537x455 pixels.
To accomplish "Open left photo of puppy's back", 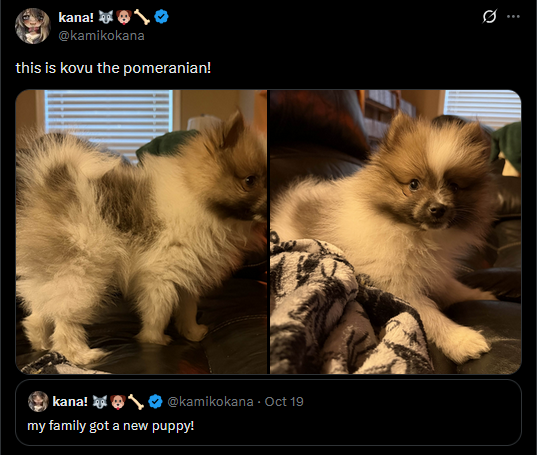I will (141, 232).
